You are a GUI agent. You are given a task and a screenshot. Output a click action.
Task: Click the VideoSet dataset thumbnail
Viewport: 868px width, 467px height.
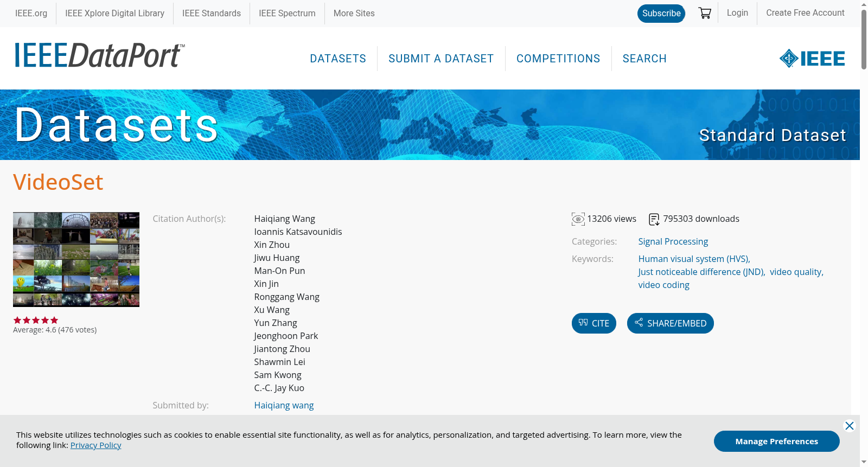76,259
